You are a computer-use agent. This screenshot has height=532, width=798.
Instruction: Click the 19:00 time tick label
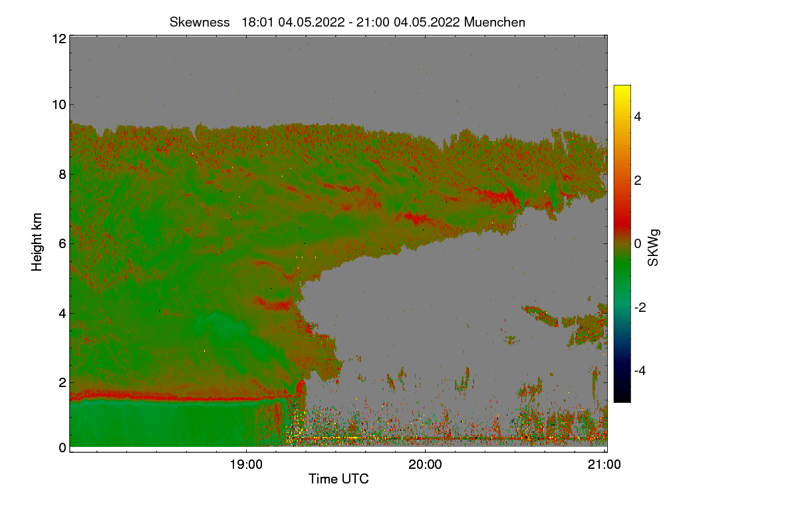tap(247, 465)
